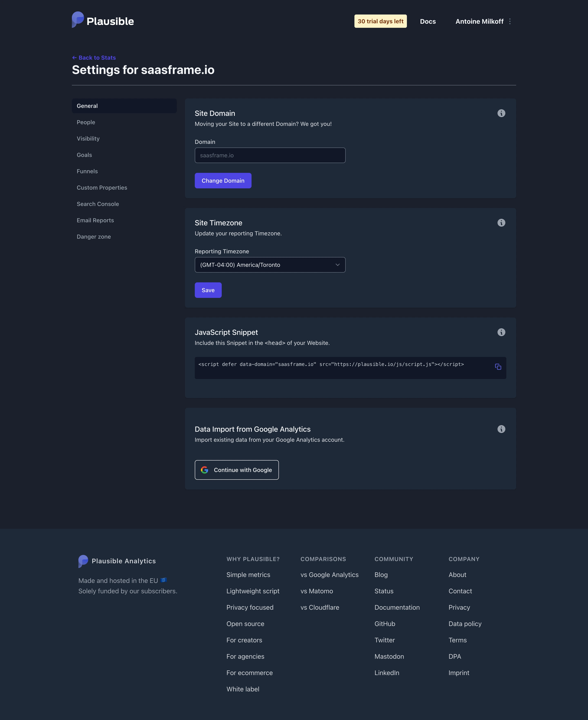Click the script snippet code box
This screenshot has height=720, width=588.
350,368
